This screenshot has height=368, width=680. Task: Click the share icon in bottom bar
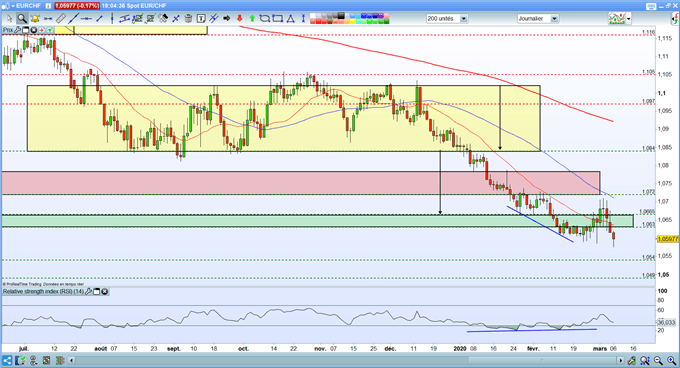7,360
